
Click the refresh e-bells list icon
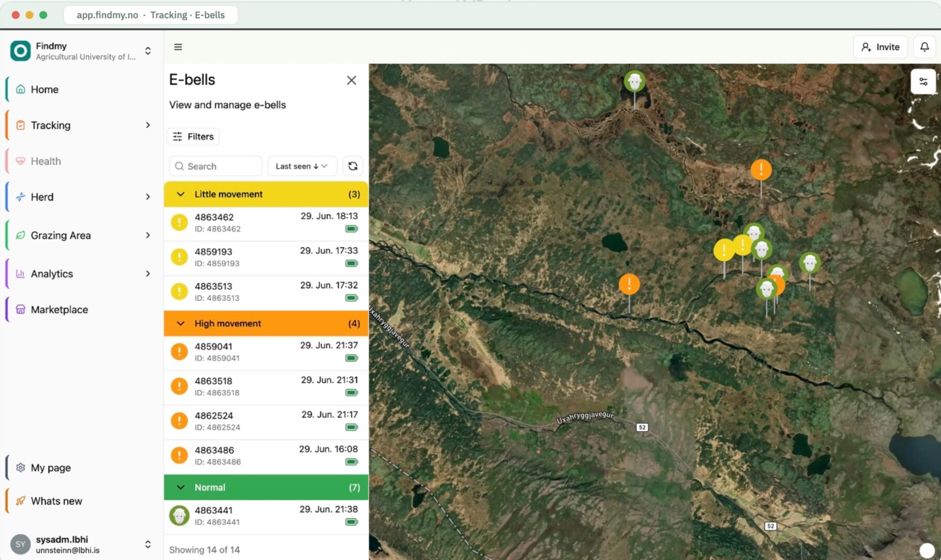click(x=353, y=166)
